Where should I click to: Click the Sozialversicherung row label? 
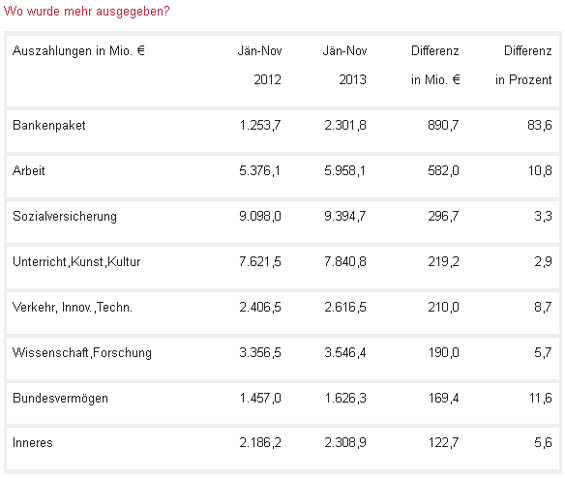click(x=64, y=216)
